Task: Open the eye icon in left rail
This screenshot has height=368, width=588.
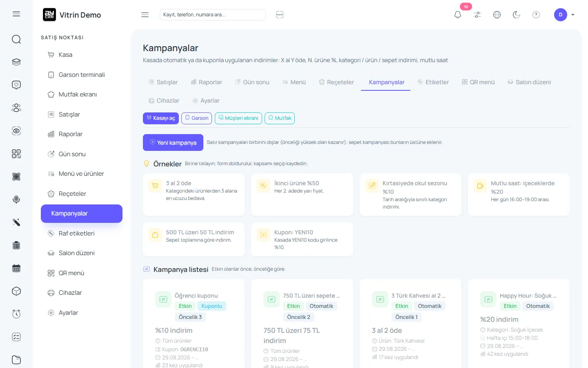Action: coord(16,131)
